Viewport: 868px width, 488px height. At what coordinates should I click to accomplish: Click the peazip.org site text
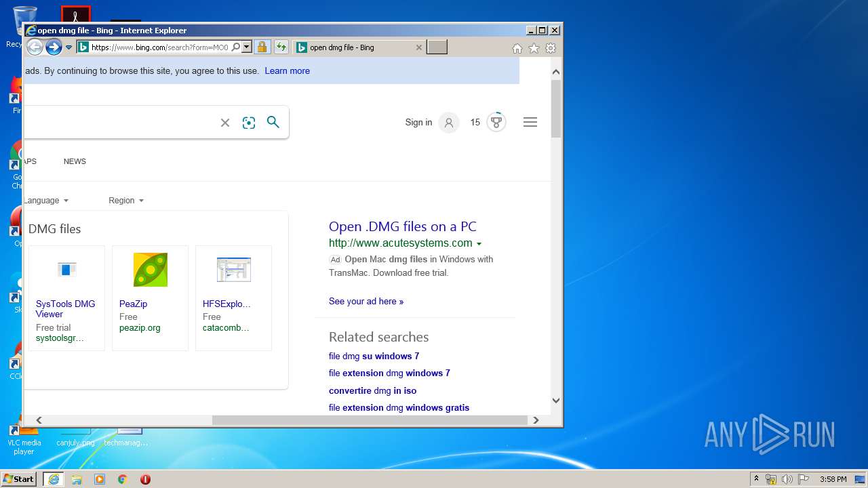[140, 328]
